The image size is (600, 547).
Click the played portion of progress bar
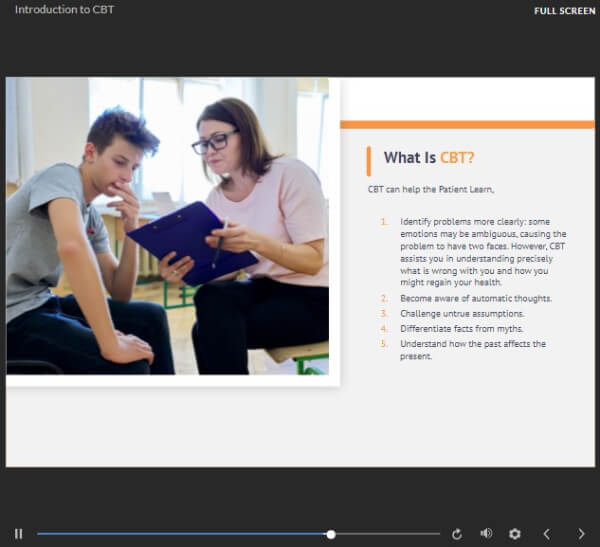180,534
